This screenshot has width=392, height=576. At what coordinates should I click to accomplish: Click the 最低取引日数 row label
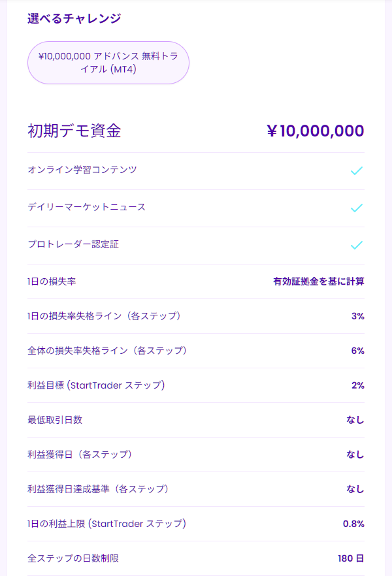click(55, 420)
